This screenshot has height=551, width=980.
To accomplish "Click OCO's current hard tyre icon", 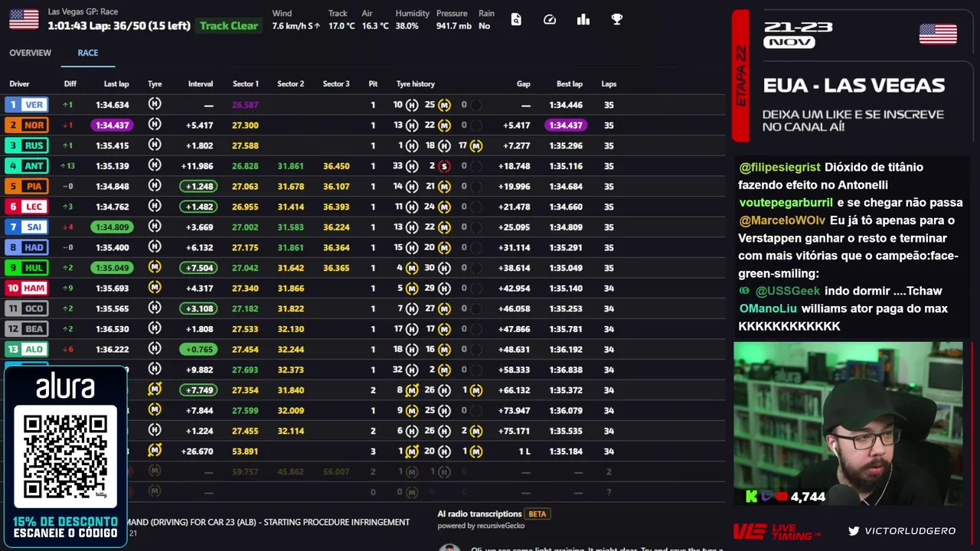I will coord(155,308).
